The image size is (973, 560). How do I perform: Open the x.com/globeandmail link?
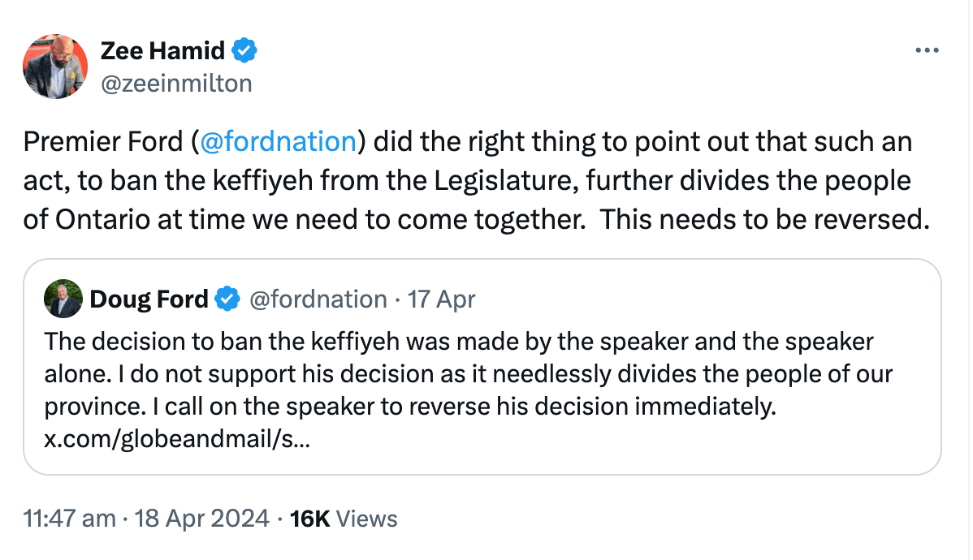176,440
